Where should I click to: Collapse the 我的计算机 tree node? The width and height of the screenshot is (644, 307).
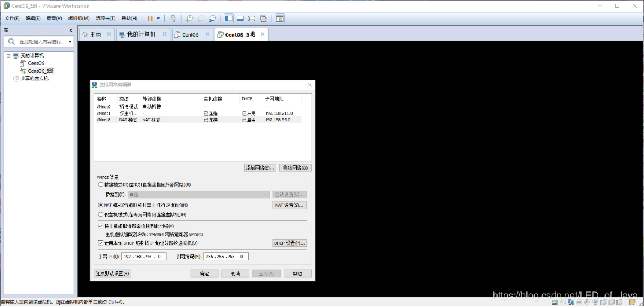click(x=8, y=55)
